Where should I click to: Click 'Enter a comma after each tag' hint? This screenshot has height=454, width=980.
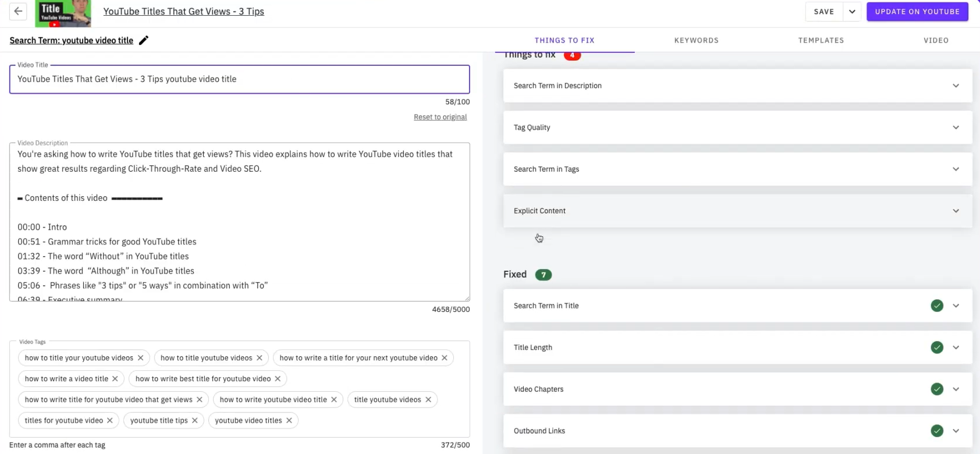point(57,445)
